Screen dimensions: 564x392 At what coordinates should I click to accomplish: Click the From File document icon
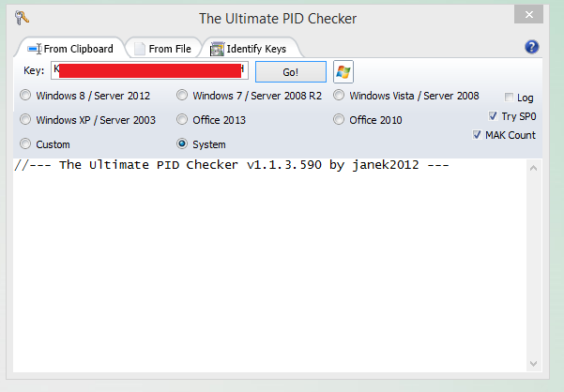[140, 49]
